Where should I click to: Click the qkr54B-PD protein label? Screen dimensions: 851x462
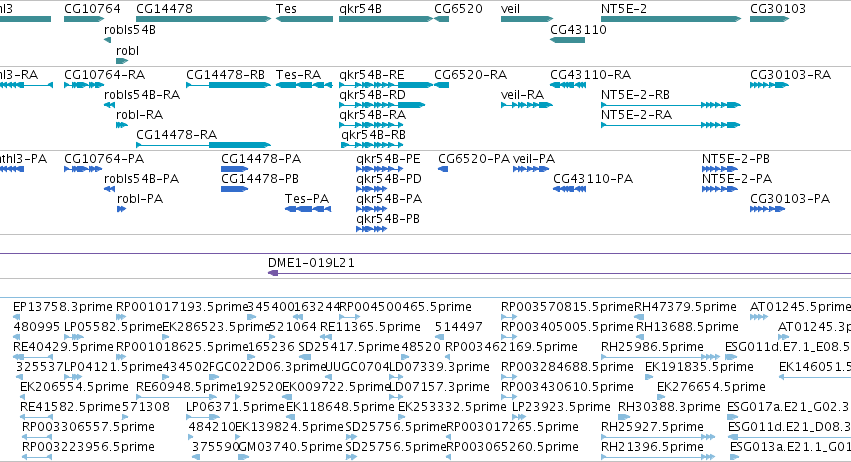point(389,179)
